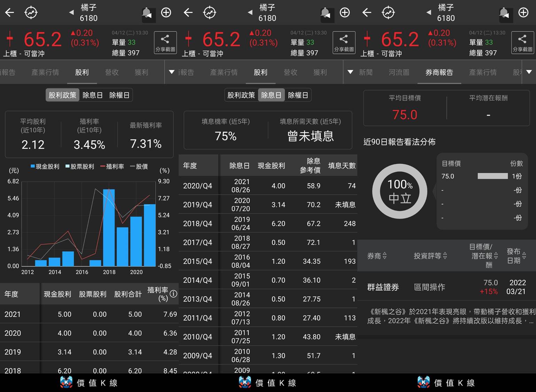The width and height of the screenshot is (536, 392).
Task: Expand left tab arrow in right panel
Action: pyautogui.click(x=351, y=72)
